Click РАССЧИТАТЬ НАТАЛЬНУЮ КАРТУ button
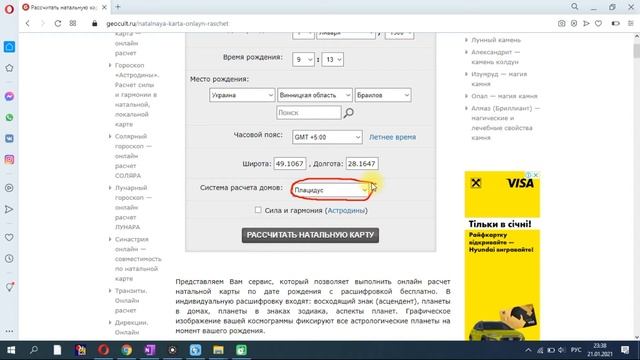The height and width of the screenshot is (360, 640). tap(310, 235)
